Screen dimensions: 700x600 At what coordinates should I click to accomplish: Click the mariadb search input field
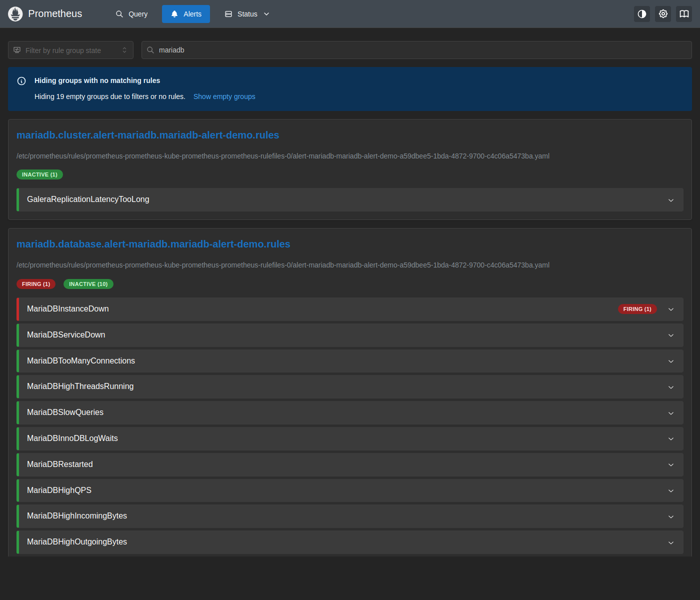click(x=416, y=50)
